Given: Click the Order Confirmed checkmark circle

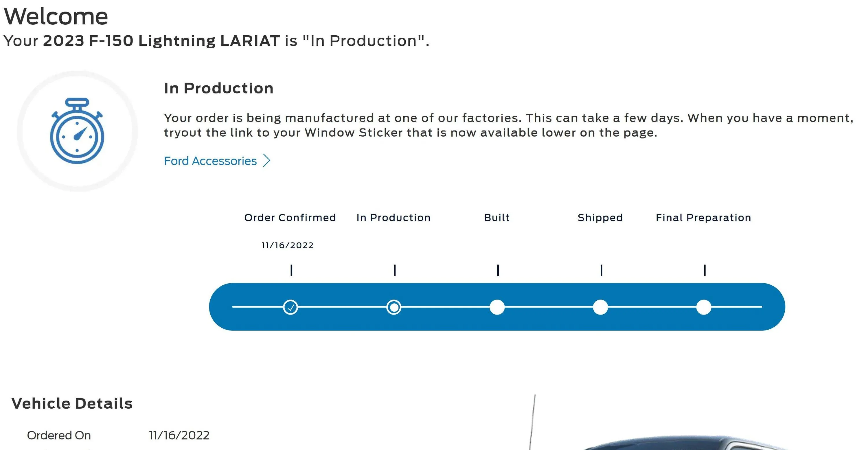Looking at the screenshot, I should point(290,307).
